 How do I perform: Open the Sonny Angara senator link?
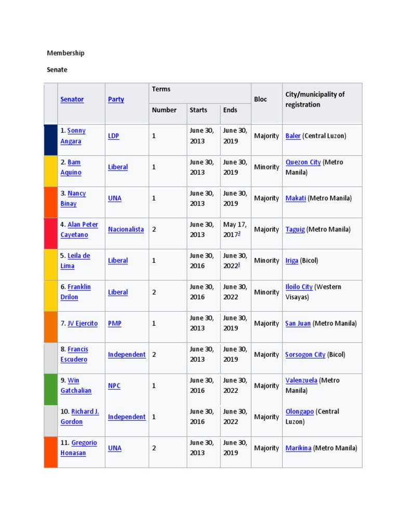pos(73,136)
